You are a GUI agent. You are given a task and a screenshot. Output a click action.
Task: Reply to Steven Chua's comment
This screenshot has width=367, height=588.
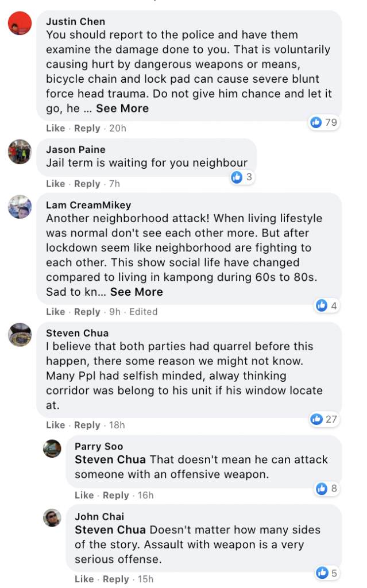87,425
